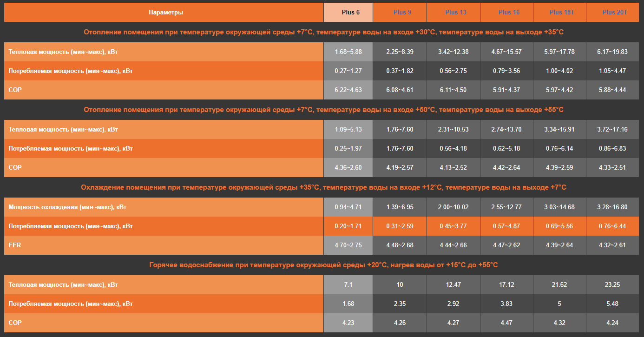
Task: Select the Мощность охлаждения row label
Action: [67, 207]
